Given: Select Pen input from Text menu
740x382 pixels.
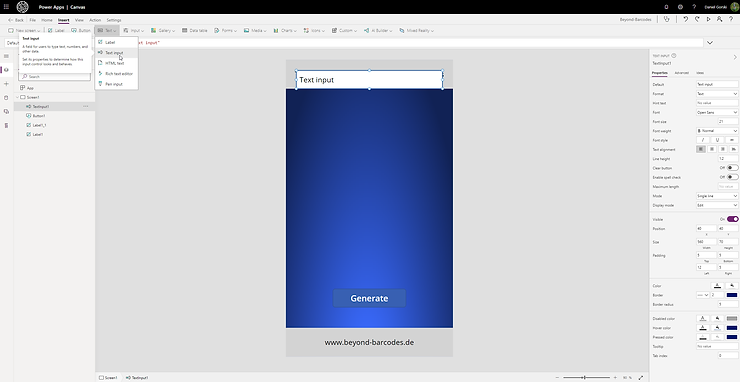Looking at the screenshot, I should click(x=116, y=84).
